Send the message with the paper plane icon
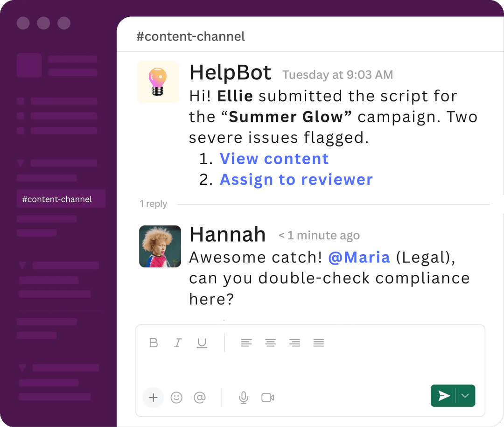Viewport: 504px width, 427px height. 443,396
